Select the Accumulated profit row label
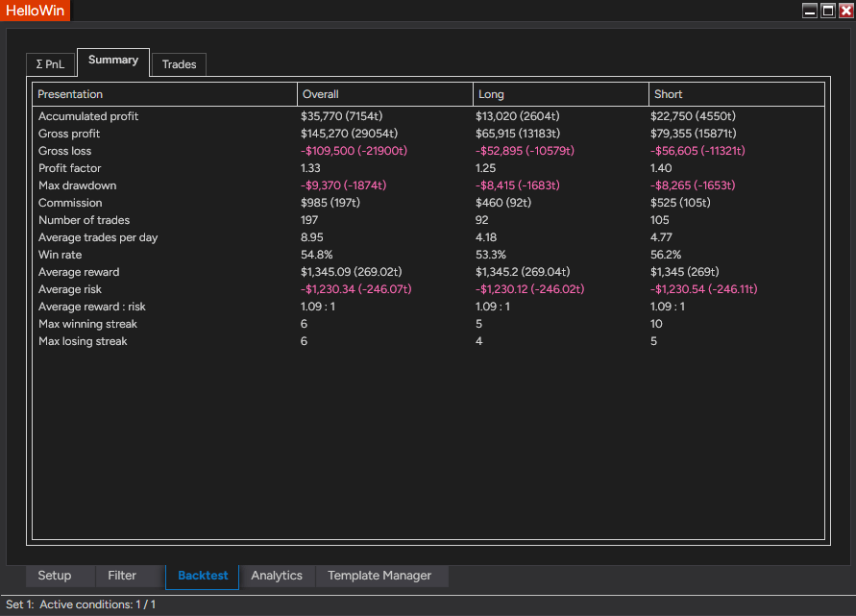Viewport: 856px width, 616px height. 88,116
